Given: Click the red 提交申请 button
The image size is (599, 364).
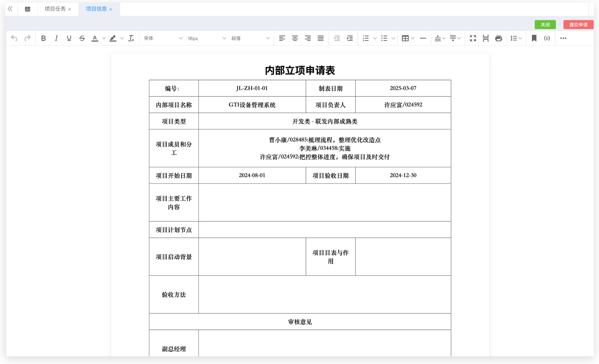Looking at the screenshot, I should click(x=578, y=25).
